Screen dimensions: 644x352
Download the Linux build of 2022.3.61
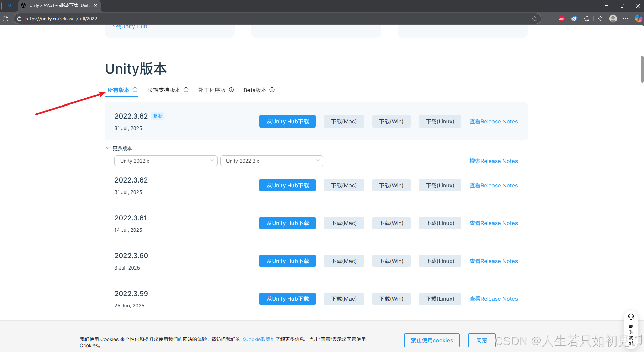[x=440, y=223]
